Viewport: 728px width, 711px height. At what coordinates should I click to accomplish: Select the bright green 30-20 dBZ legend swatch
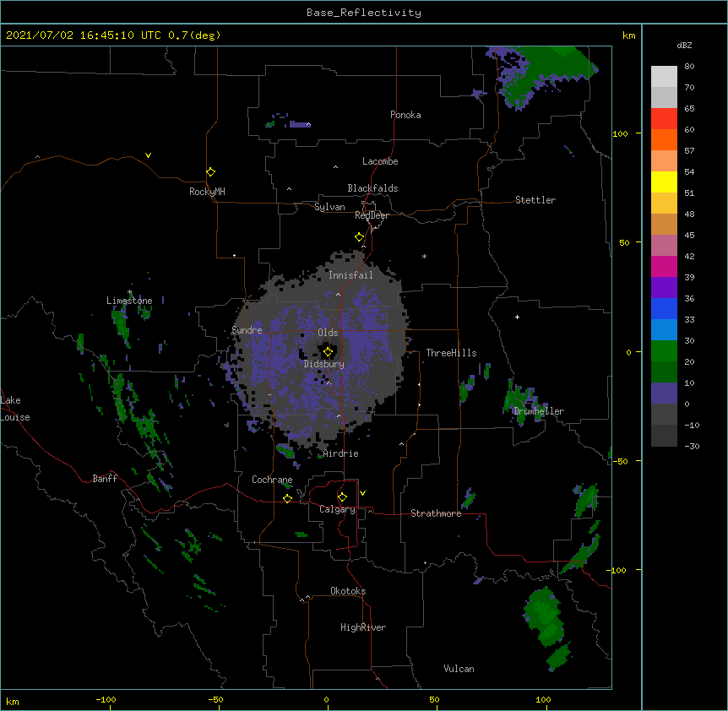(x=664, y=351)
